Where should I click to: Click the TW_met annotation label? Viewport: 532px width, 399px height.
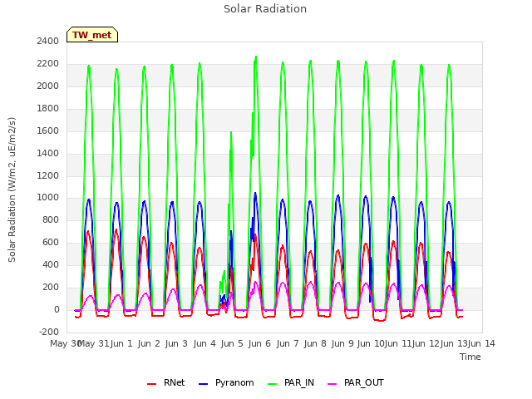[x=92, y=35]
